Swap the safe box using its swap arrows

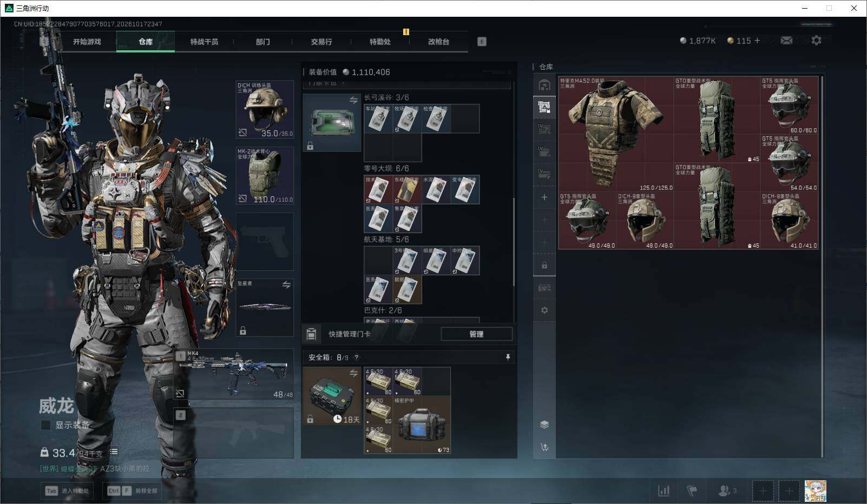point(353,373)
